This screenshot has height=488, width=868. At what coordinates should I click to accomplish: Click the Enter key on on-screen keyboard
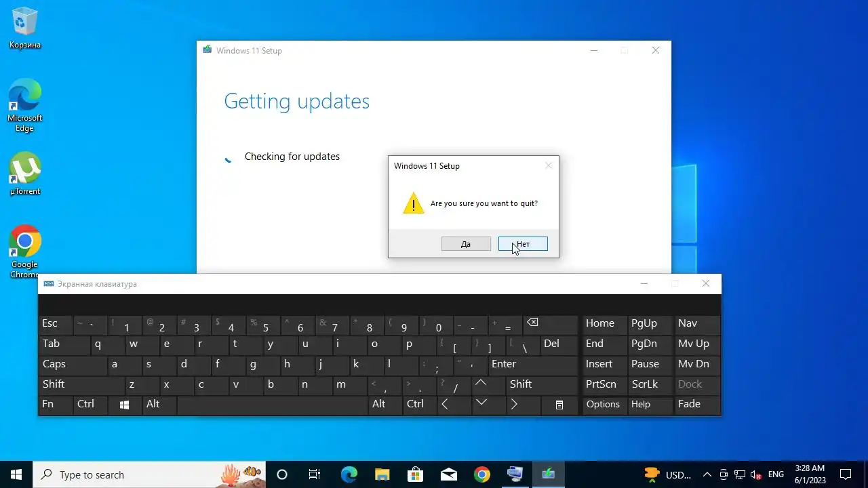tap(532, 365)
